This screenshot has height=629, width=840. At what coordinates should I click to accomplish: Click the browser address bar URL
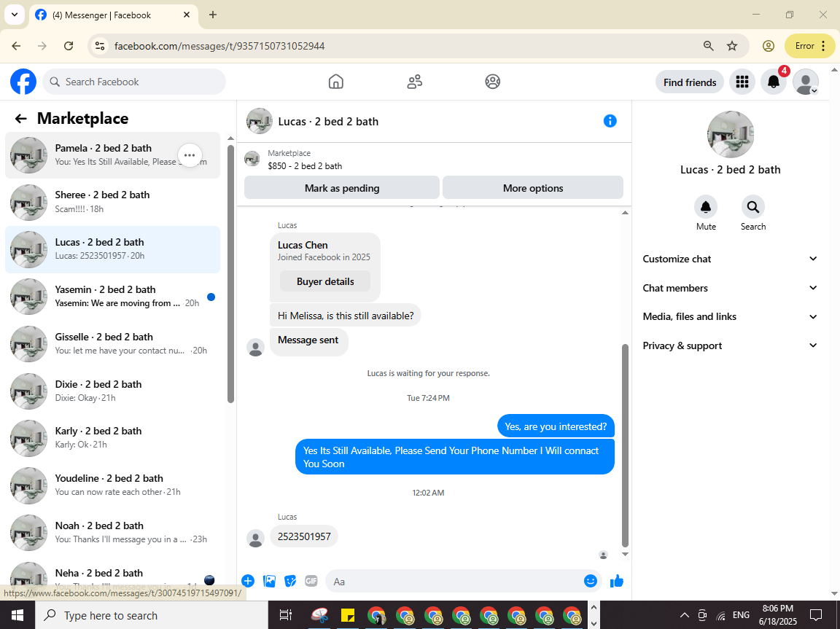(x=219, y=46)
